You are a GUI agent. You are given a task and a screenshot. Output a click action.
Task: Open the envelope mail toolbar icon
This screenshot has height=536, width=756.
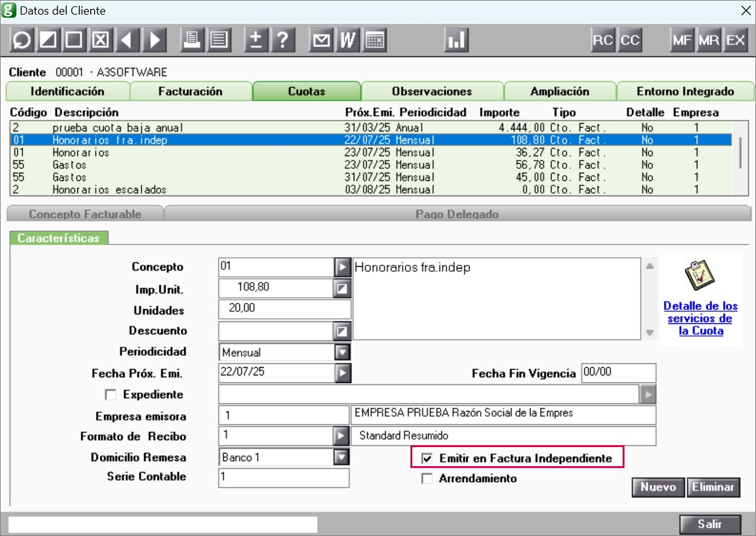(321, 39)
